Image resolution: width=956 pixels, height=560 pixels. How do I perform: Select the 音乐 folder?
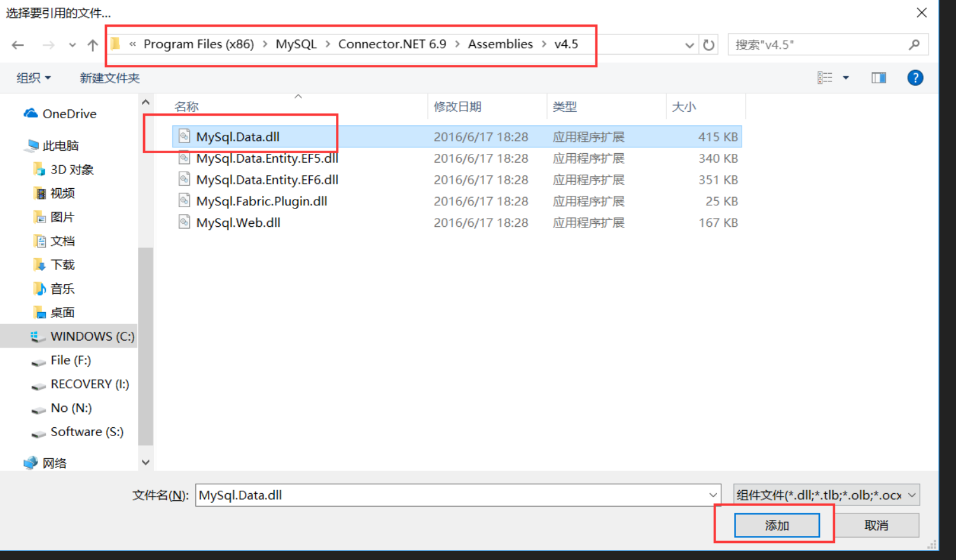pos(62,289)
